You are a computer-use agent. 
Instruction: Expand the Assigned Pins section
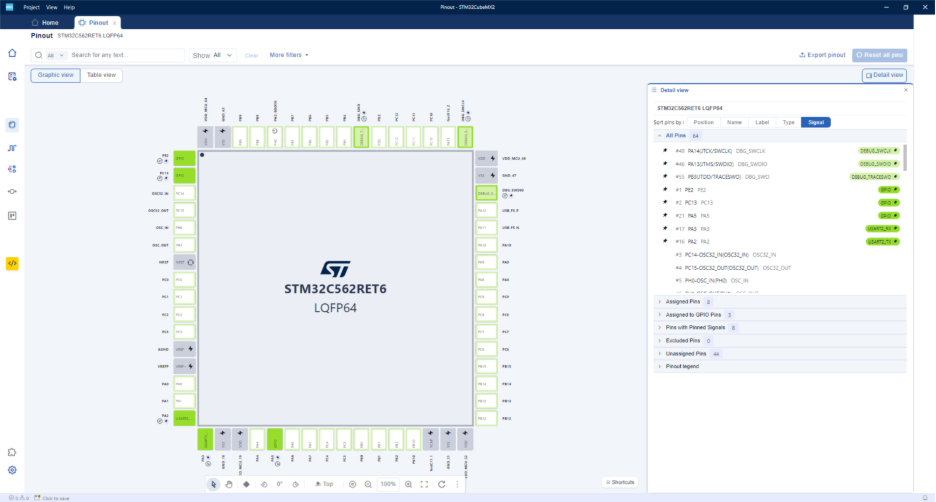(x=660, y=302)
